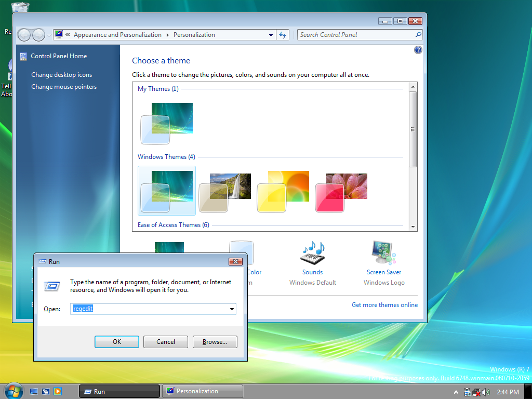Click Show Desktop quick launch icon
532x399 pixels.
[34, 392]
